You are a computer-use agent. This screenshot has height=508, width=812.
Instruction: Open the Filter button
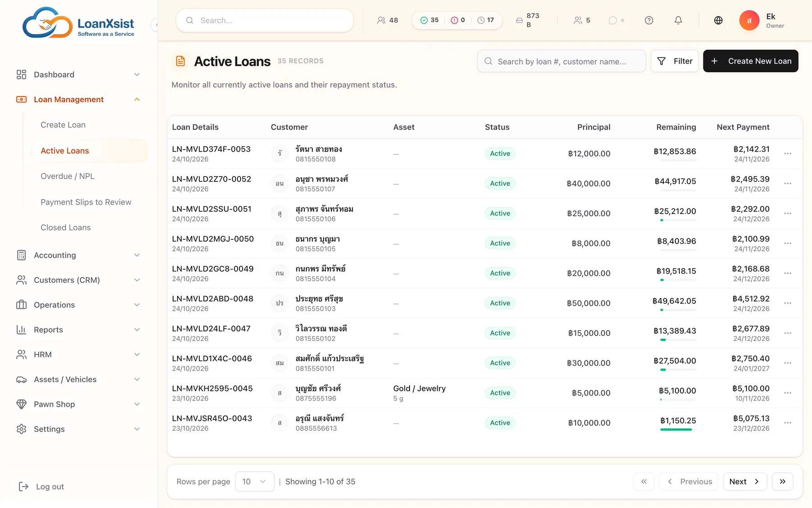674,61
